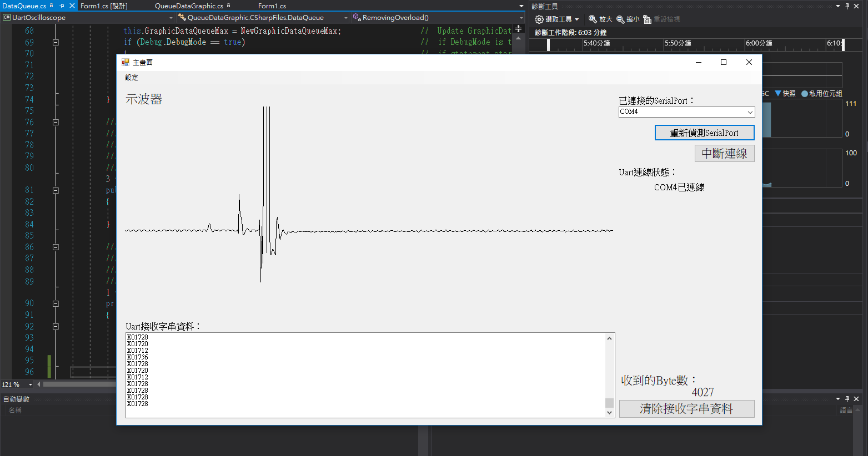Click the 名稱 column header in 自動變數
Screen dimensions: 868x456
click(x=15, y=411)
